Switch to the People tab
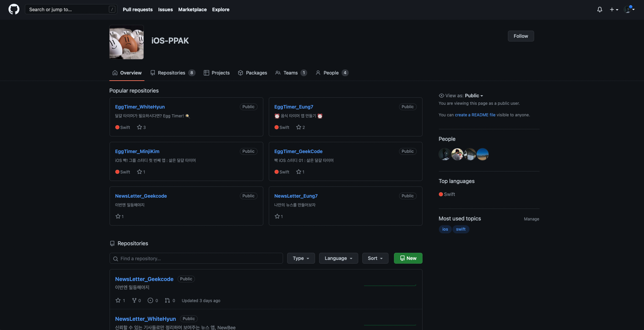The height and width of the screenshot is (330, 644). [332, 73]
